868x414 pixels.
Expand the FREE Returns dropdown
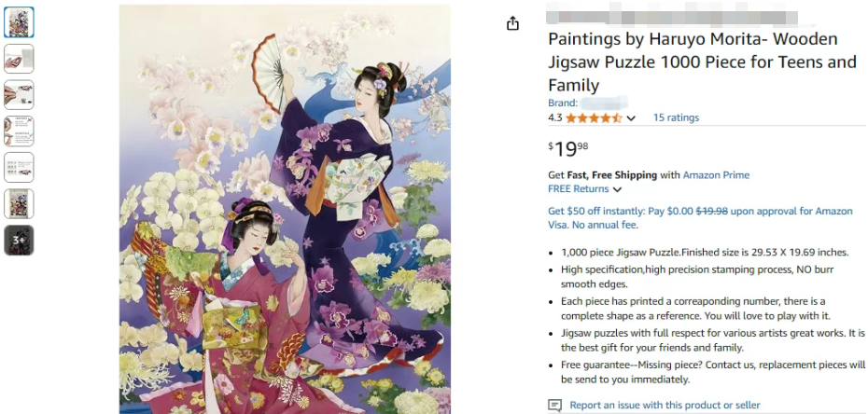[x=617, y=189]
